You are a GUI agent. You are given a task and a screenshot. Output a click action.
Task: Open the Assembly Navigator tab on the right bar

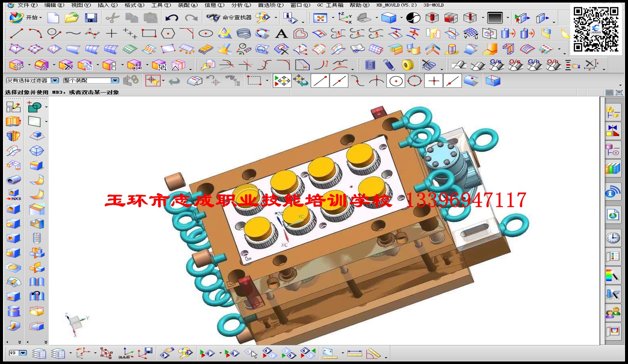613,112
